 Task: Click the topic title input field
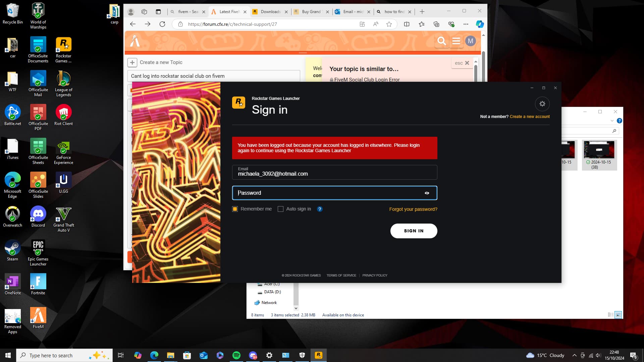[214, 76]
